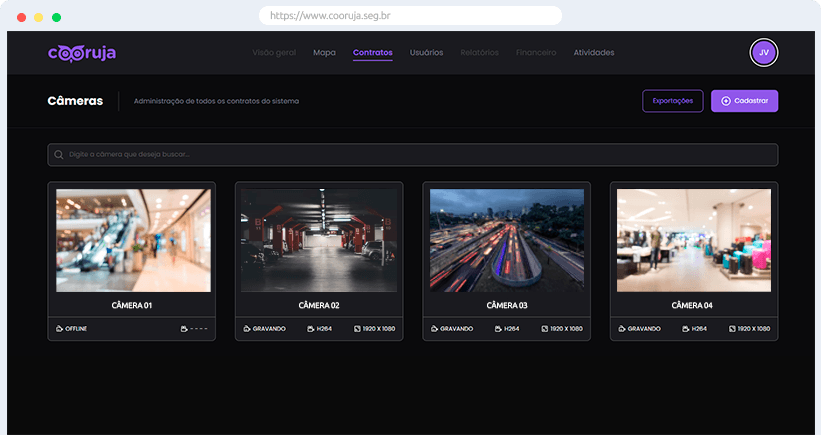Open the Visão geral tab
821x435 pixels.
[274, 53]
